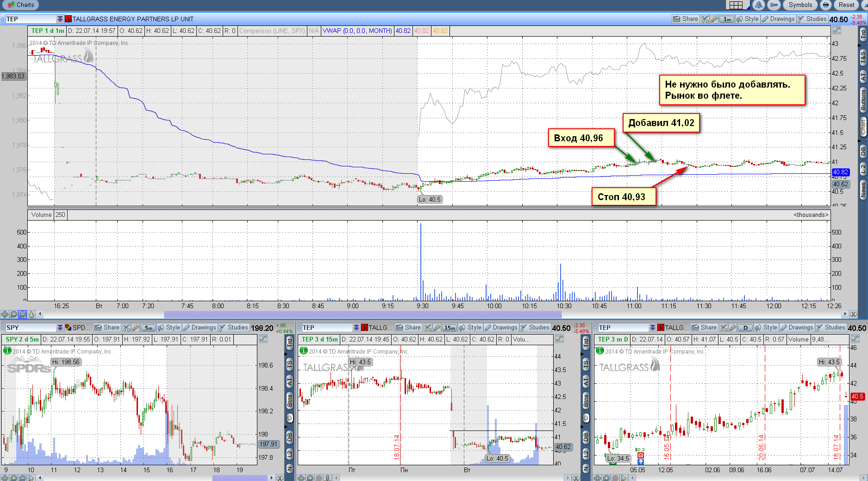This screenshot has height=481, width=868.
Task: Expand the symbol dropdown of TEP daily chart
Action: (652, 328)
